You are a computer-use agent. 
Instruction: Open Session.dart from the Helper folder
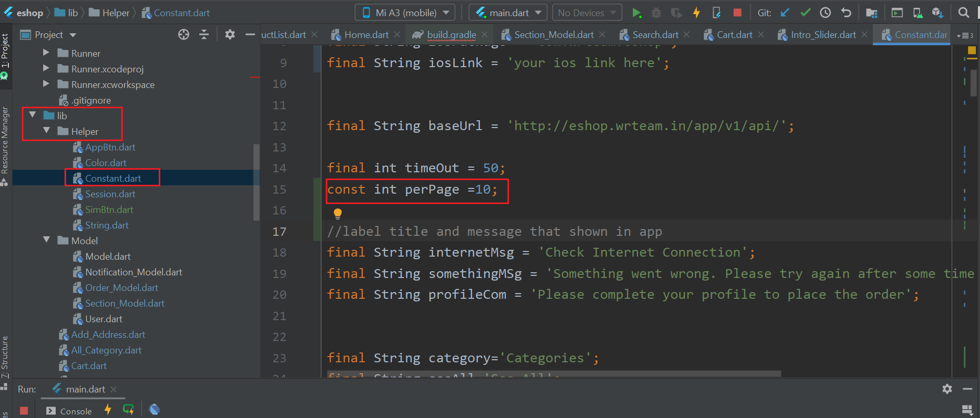click(110, 194)
